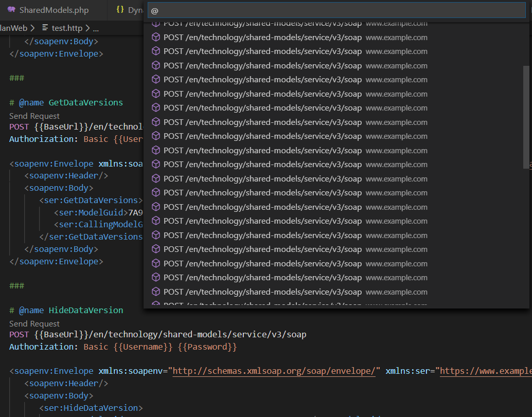532x417 pixels.
Task: Click Send Request above HideDataVersion
Action: (x=34, y=323)
